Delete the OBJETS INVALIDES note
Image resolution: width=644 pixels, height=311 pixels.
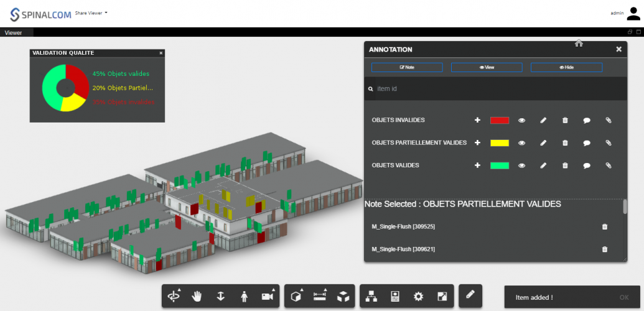click(x=565, y=121)
